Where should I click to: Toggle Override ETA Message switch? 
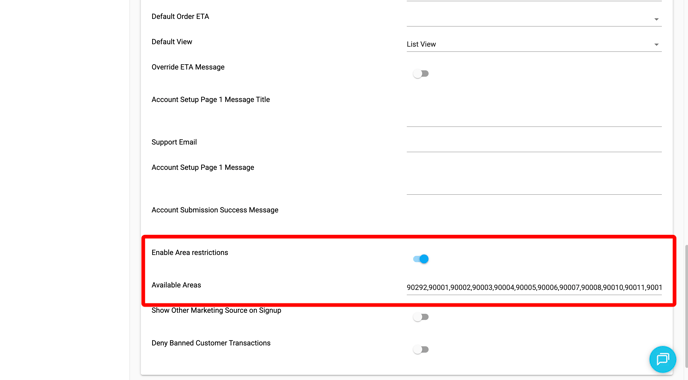click(x=421, y=74)
